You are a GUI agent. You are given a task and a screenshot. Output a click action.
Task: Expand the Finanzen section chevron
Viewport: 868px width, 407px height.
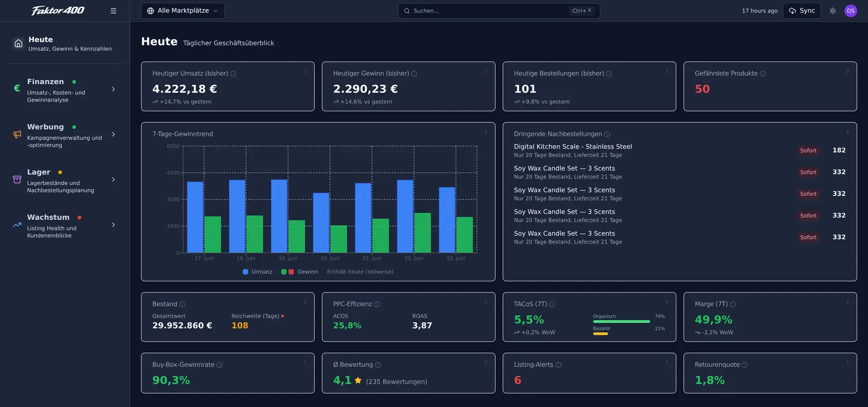(x=113, y=89)
